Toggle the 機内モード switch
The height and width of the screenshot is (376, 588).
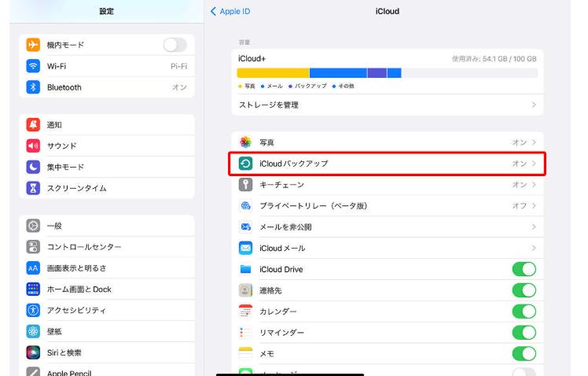click(175, 45)
